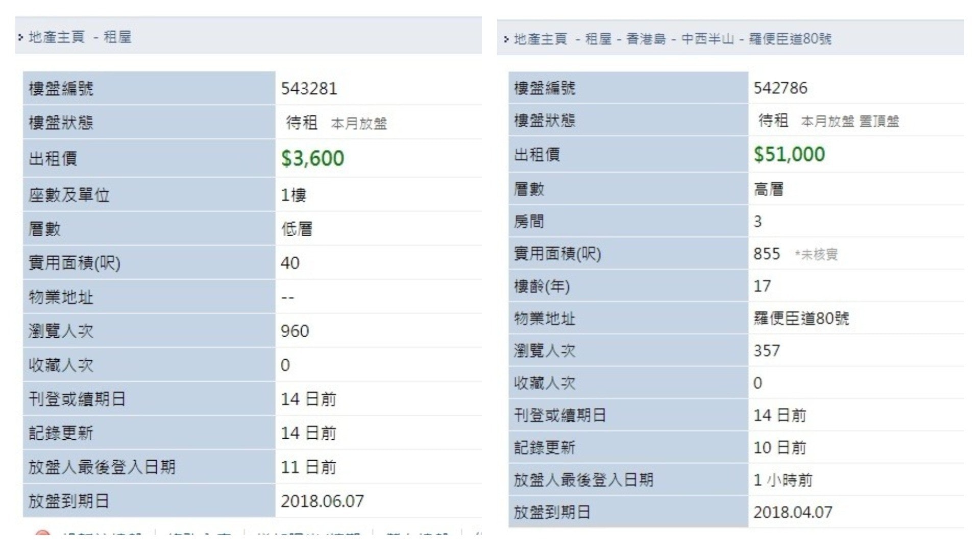Screen dimensions: 980x551
Task: Select the $3,600 rental price
Action: (312, 158)
